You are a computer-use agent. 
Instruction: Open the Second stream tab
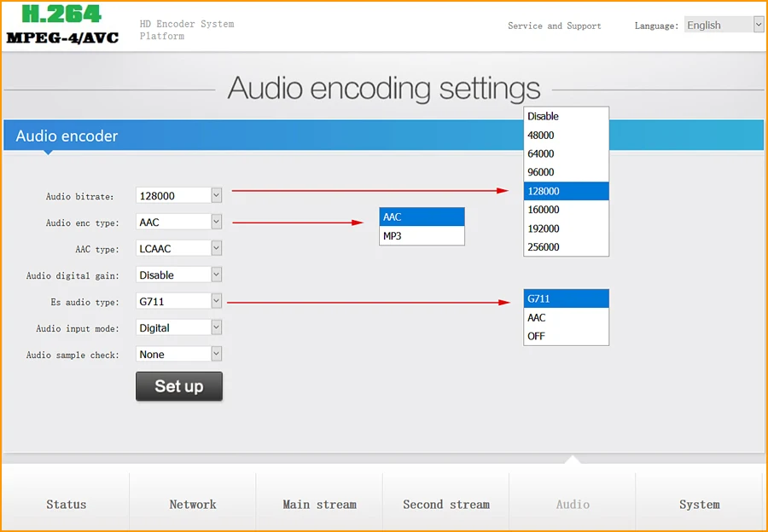tap(446, 504)
